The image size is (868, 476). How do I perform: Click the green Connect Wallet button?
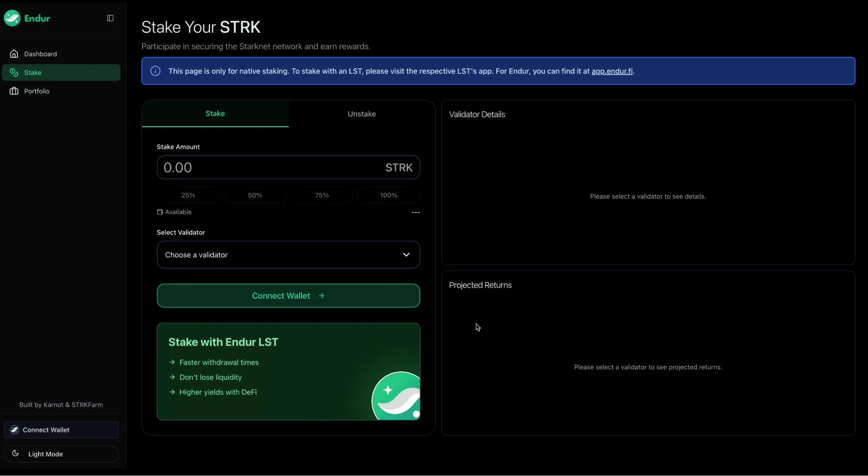coord(288,296)
